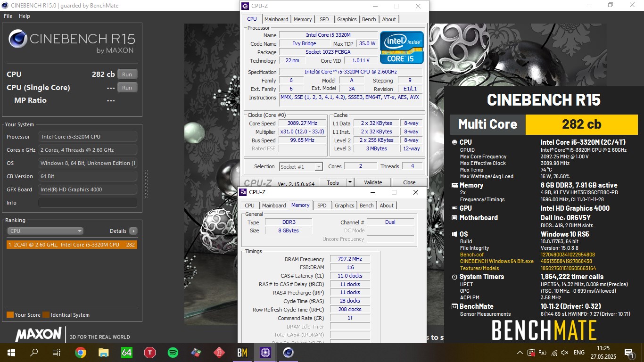The width and height of the screenshot is (644, 362).
Task: Expand the Tools button dropdown arrow
Action: point(350,182)
